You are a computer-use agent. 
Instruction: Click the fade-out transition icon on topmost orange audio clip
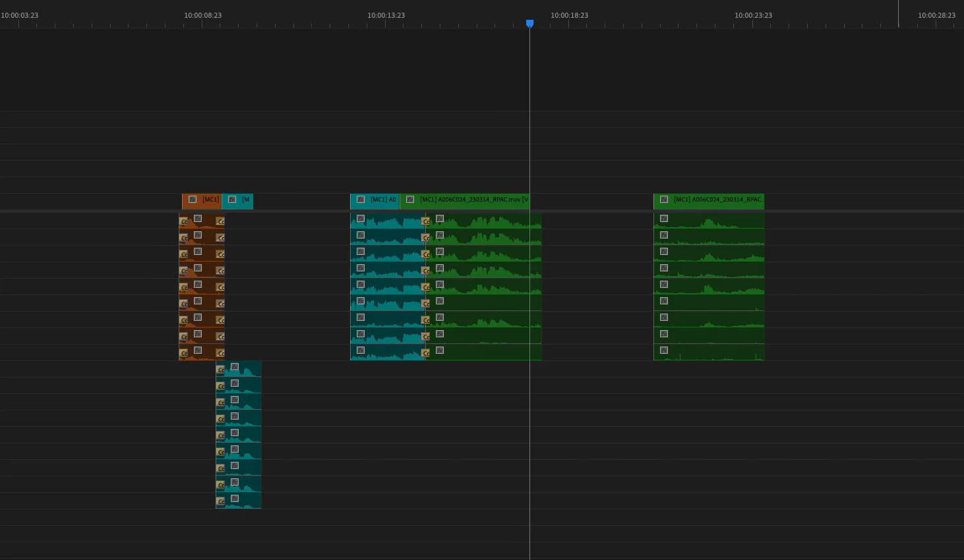tap(220, 221)
